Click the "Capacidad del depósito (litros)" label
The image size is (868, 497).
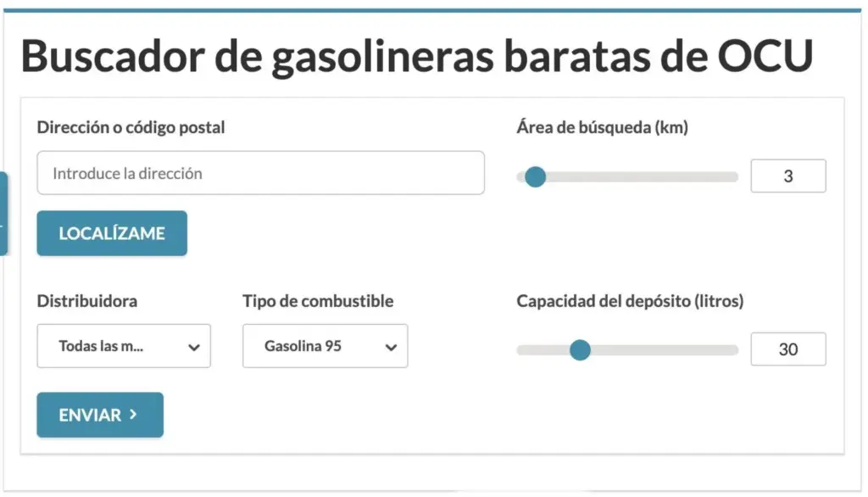pos(629,301)
